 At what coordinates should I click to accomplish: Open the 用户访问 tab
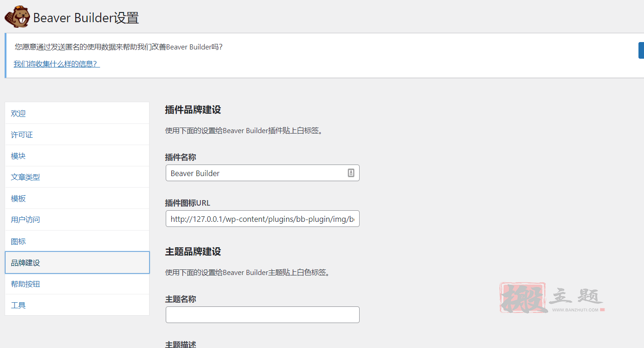point(77,220)
